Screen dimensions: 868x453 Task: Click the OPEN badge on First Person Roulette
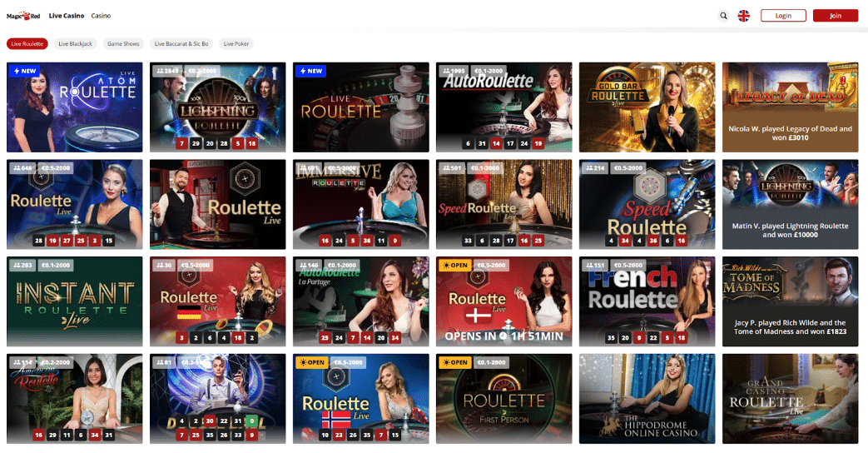pos(455,362)
